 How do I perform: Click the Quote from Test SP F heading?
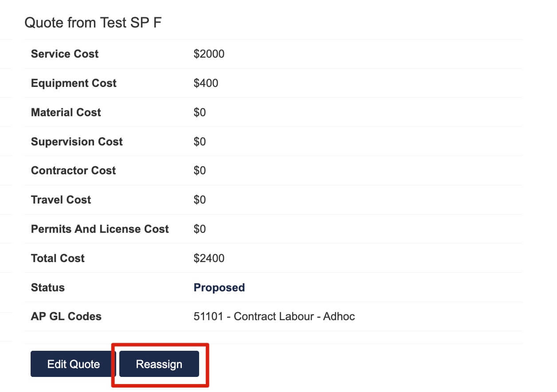coord(93,23)
